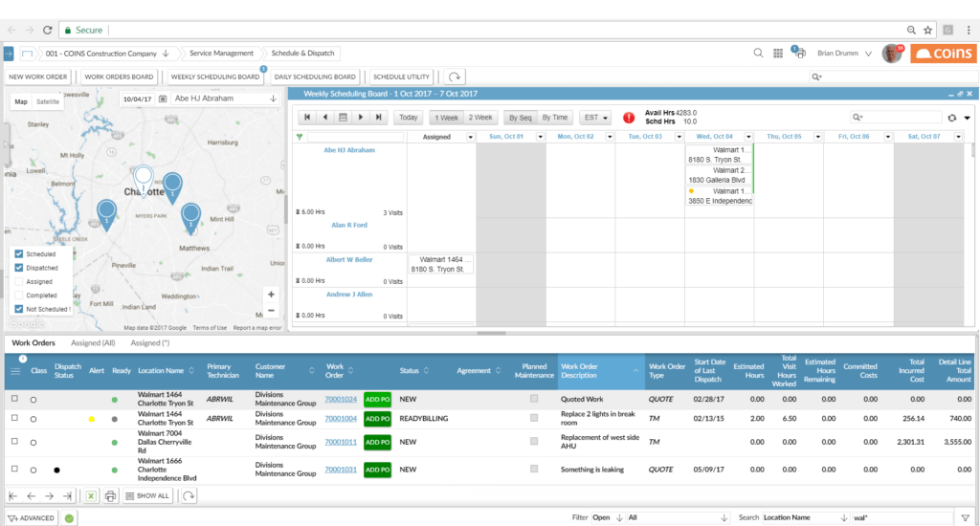Open the EST timezone dropdown
Image resolution: width=980 pixels, height=526 pixels.
pos(595,118)
